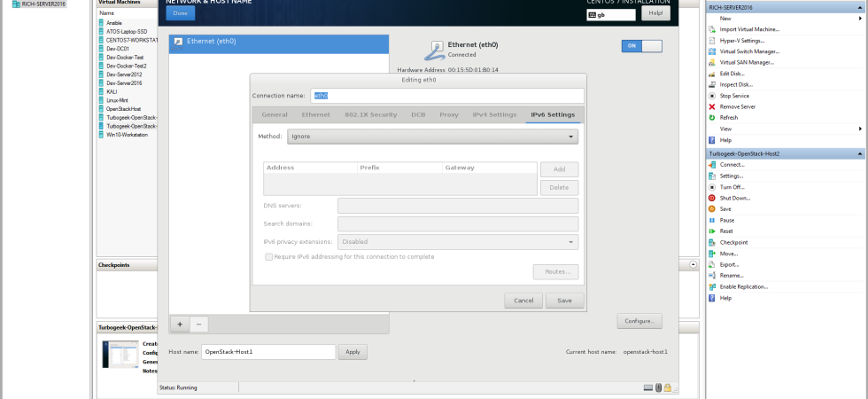Open VM Settings icon under Turbogeek-OpenStack-Host2
Image resolution: width=868 pixels, height=399 pixels.
(712, 176)
